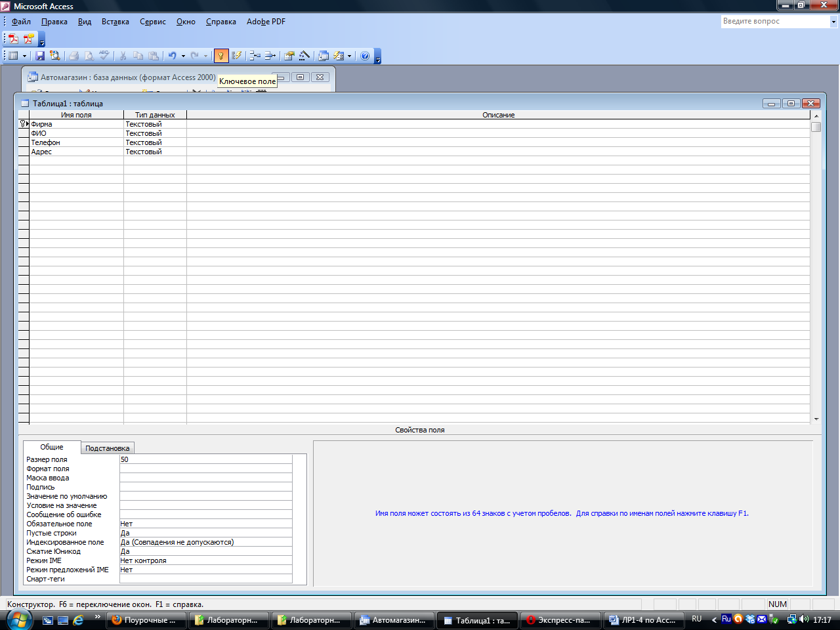
Task: Open the Вид menu
Action: tap(85, 22)
